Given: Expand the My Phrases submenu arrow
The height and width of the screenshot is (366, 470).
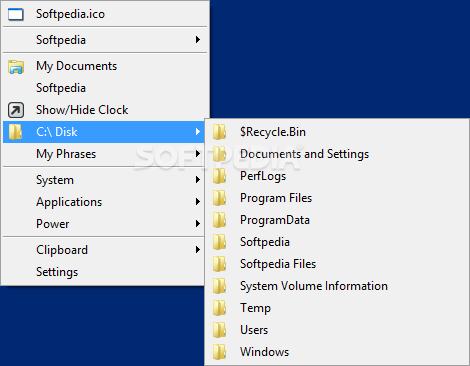Looking at the screenshot, I should 198,154.
